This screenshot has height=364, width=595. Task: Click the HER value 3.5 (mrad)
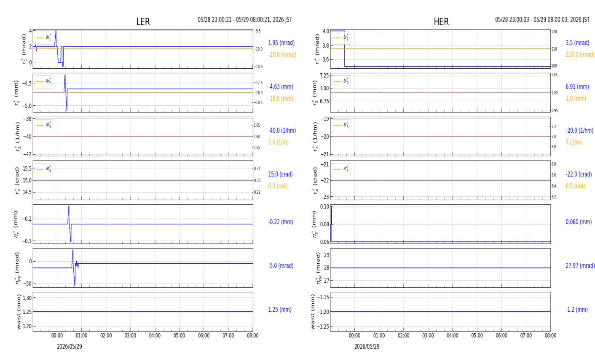point(577,43)
